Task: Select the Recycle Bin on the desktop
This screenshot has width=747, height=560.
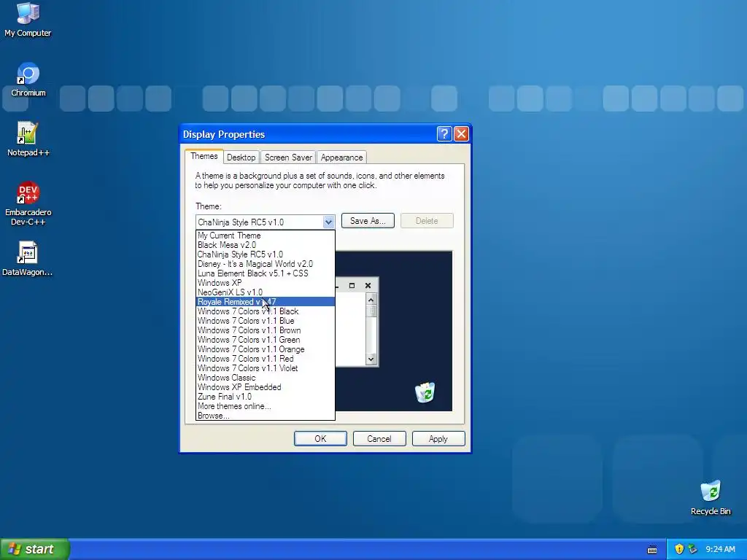Action: tap(711, 497)
